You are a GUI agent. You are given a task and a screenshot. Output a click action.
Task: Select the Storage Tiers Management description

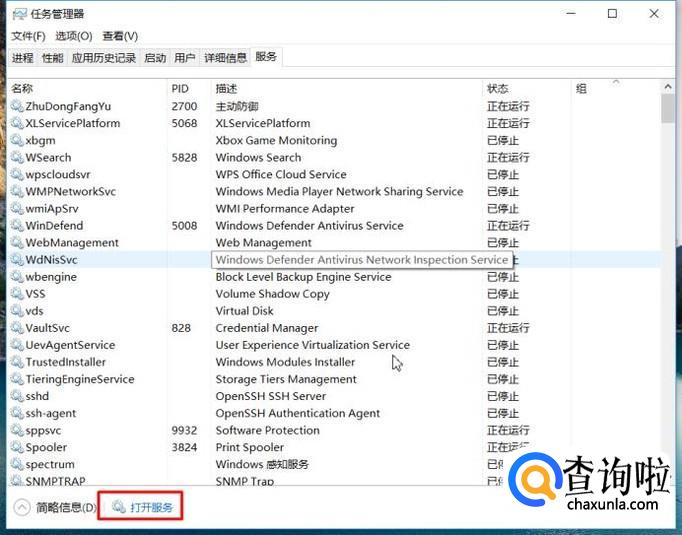click(x=286, y=379)
